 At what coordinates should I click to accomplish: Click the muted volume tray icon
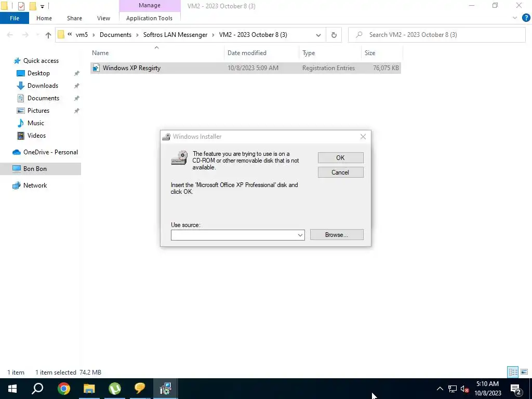click(464, 389)
